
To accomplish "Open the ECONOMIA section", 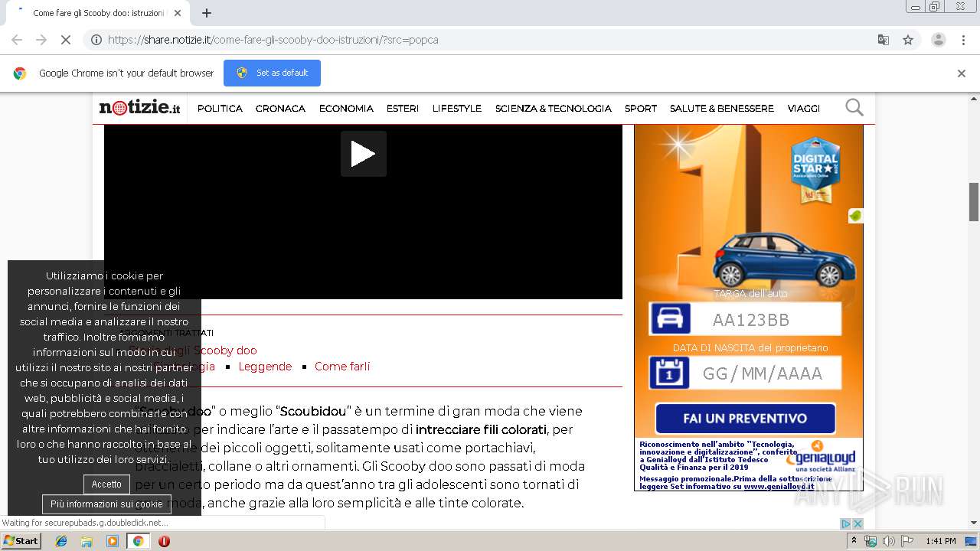I will click(346, 109).
